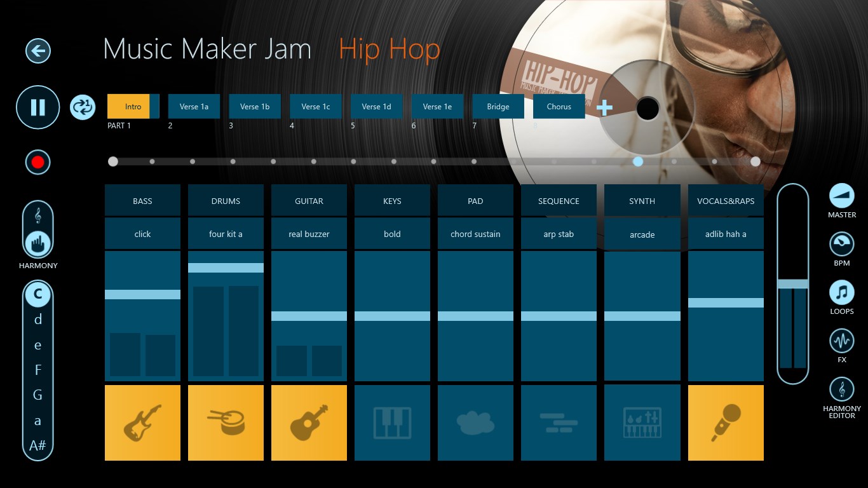This screenshot has width=868, height=488.
Task: Adjust the vertical master volume slider
Action: point(792,283)
